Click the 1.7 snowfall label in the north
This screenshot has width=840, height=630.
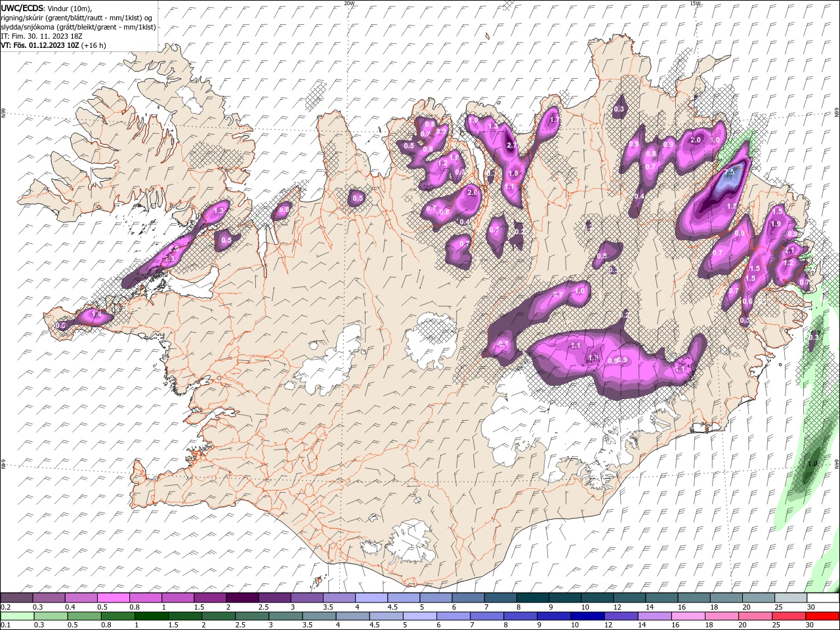click(x=555, y=120)
